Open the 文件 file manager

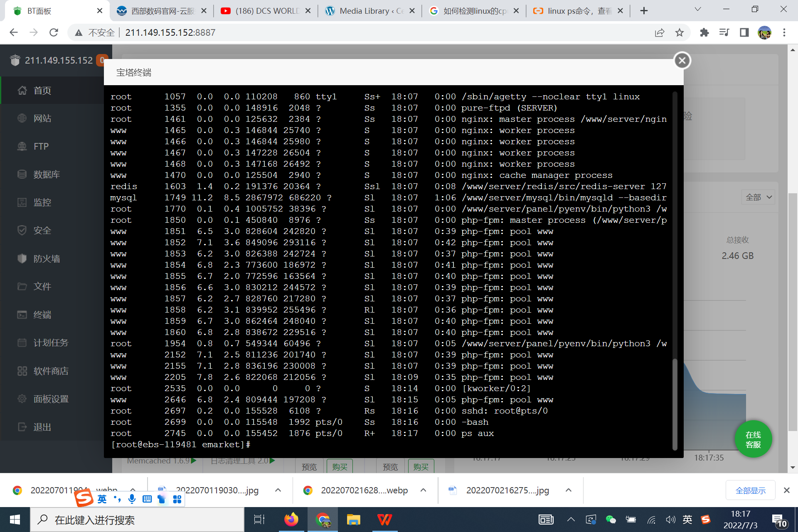coord(42,286)
